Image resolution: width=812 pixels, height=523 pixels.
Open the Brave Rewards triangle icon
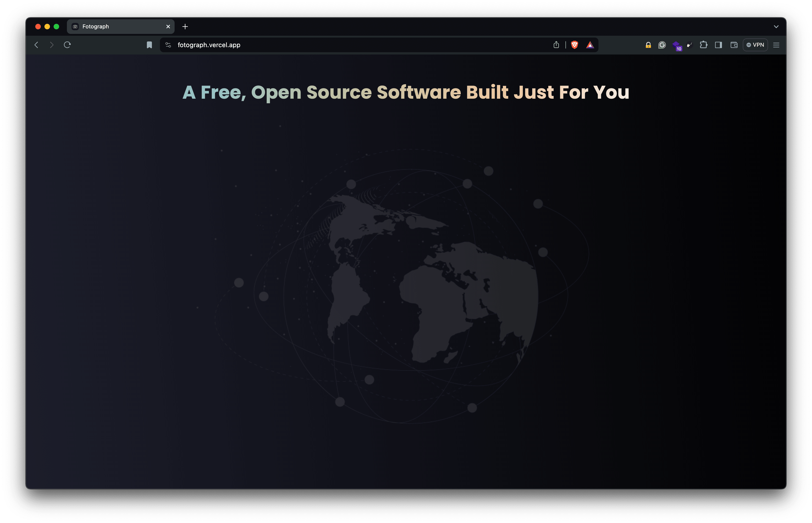click(590, 45)
